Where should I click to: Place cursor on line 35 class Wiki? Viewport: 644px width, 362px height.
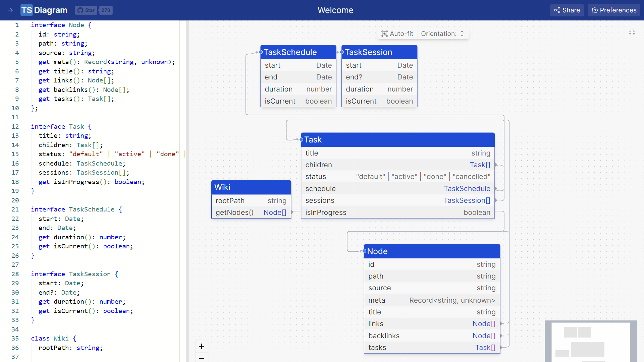point(54,339)
